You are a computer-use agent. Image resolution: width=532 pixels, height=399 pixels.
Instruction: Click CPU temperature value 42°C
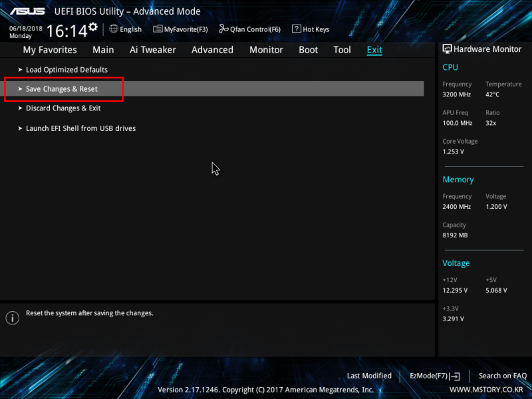pyautogui.click(x=492, y=94)
